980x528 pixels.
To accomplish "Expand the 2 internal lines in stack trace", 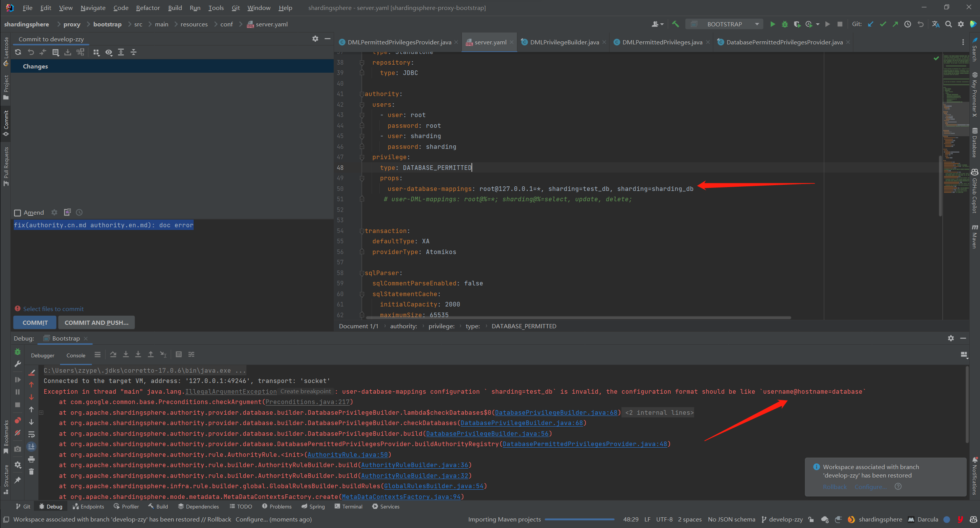I will [659, 412].
